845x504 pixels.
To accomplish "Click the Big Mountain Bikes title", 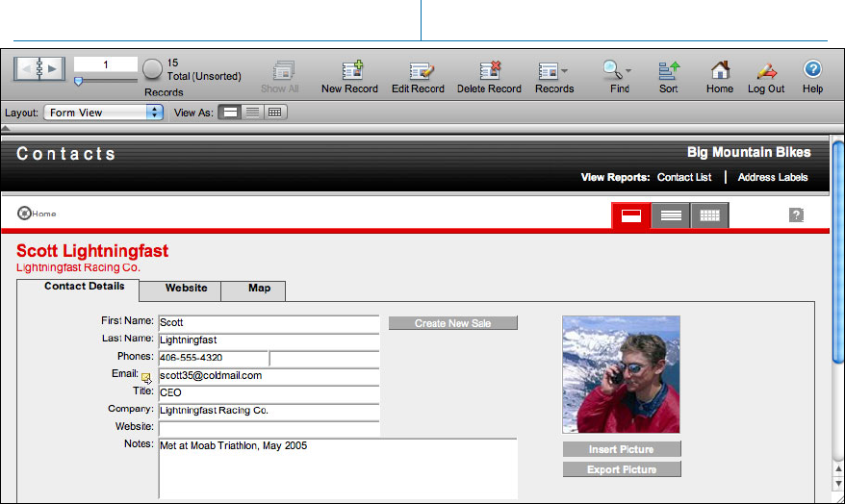I will (749, 152).
